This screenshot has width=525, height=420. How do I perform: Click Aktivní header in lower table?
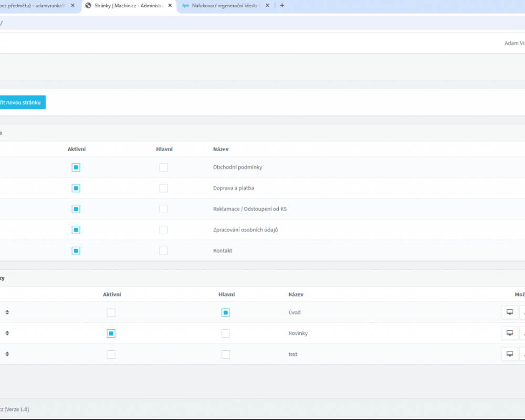112,295
